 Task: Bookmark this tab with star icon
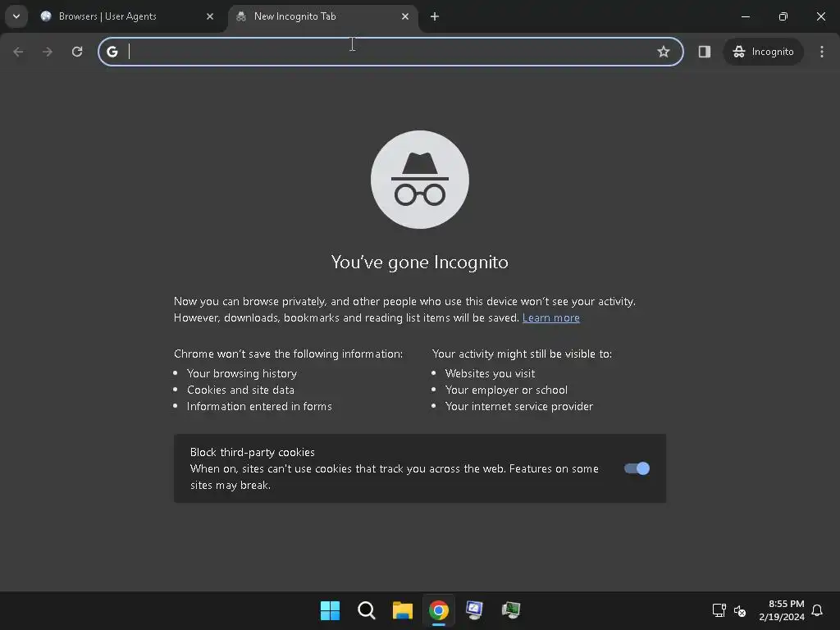(663, 52)
